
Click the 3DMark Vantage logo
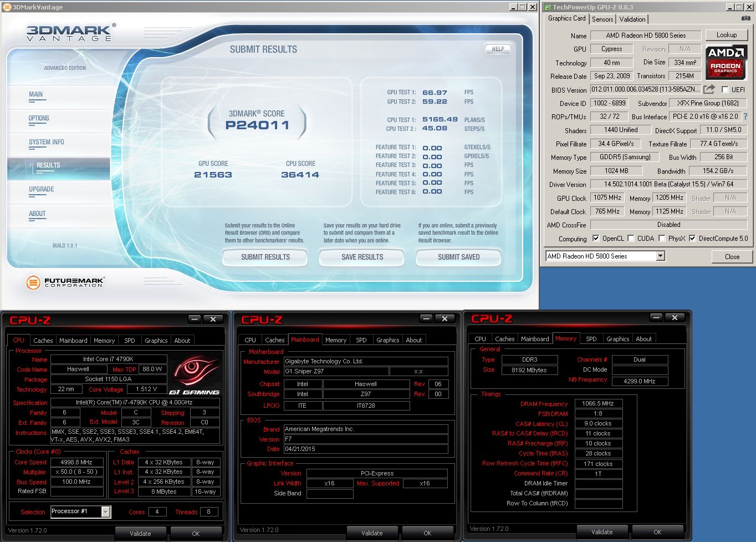point(70,32)
